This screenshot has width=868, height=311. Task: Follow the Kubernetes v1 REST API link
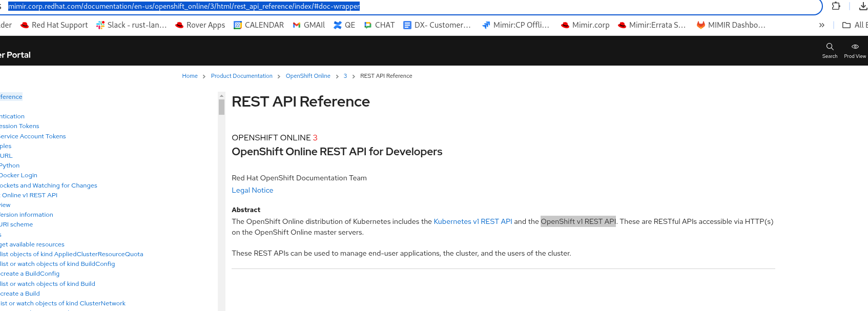click(x=472, y=221)
